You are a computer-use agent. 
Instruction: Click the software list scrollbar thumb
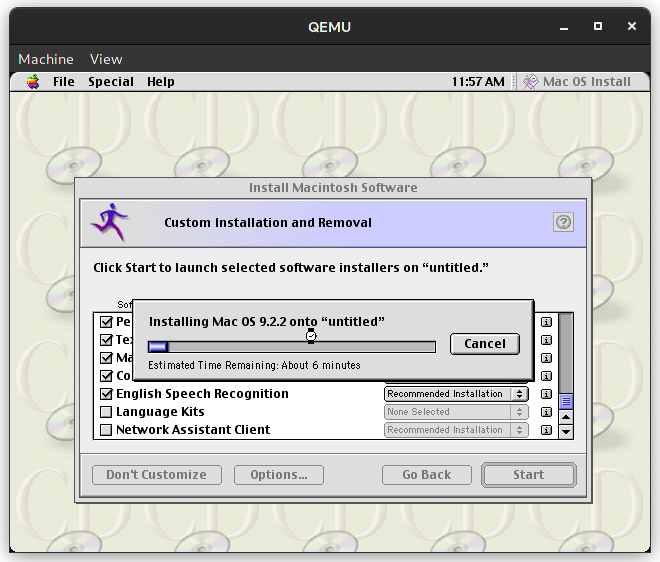[x=566, y=402]
